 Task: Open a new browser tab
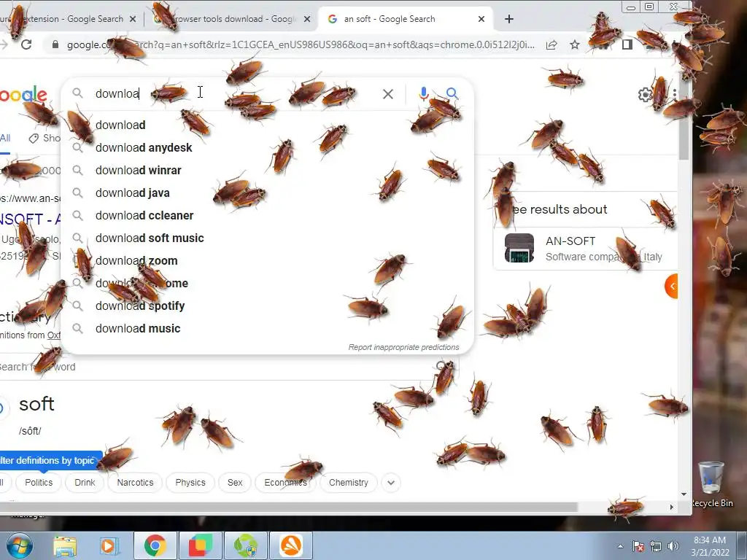click(508, 19)
